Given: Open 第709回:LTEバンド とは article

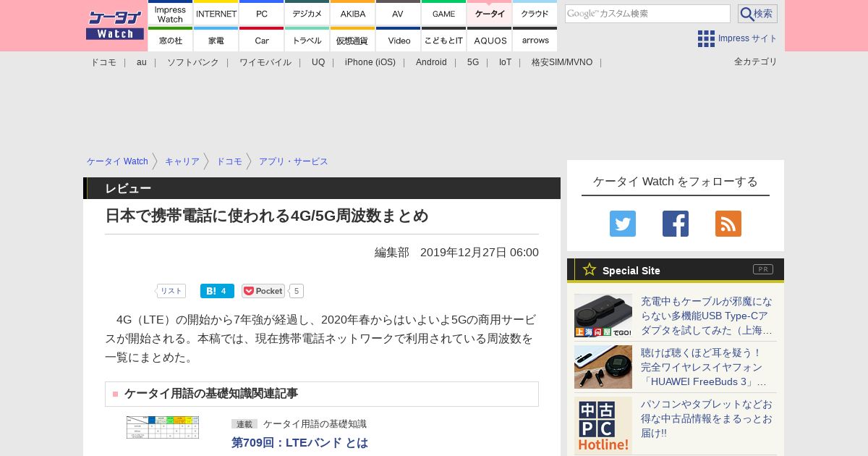Looking at the screenshot, I should click(299, 442).
